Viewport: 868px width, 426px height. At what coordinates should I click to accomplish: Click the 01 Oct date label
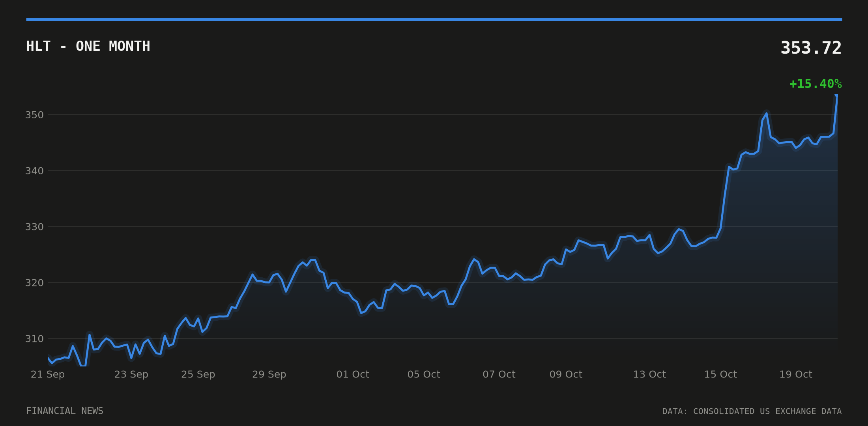pos(353,374)
